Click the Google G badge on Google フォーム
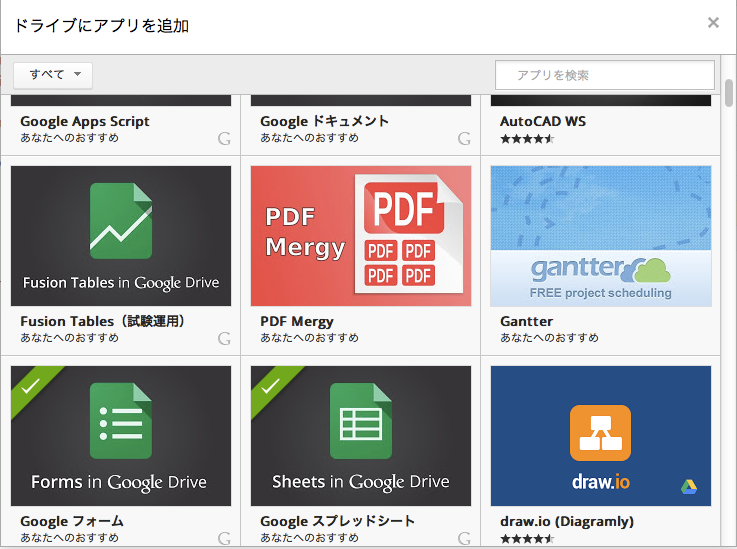737x549 pixels. coord(224,538)
